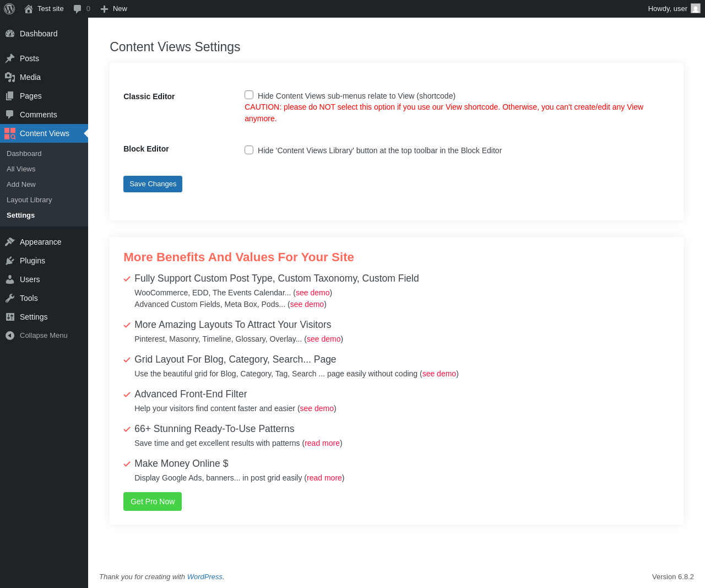705x588 pixels.
Task: Click the Plugins plug icon
Action: 10,261
